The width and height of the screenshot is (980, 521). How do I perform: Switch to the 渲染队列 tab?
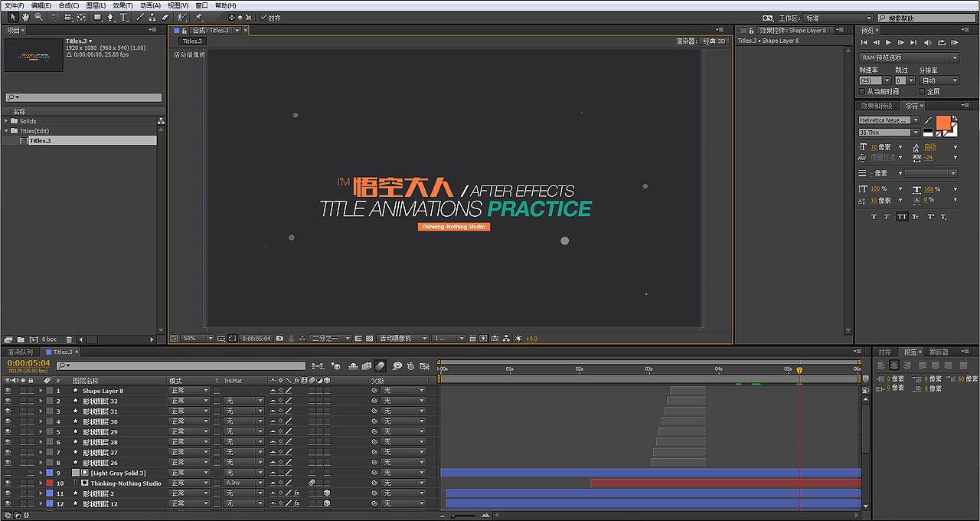tap(19, 352)
